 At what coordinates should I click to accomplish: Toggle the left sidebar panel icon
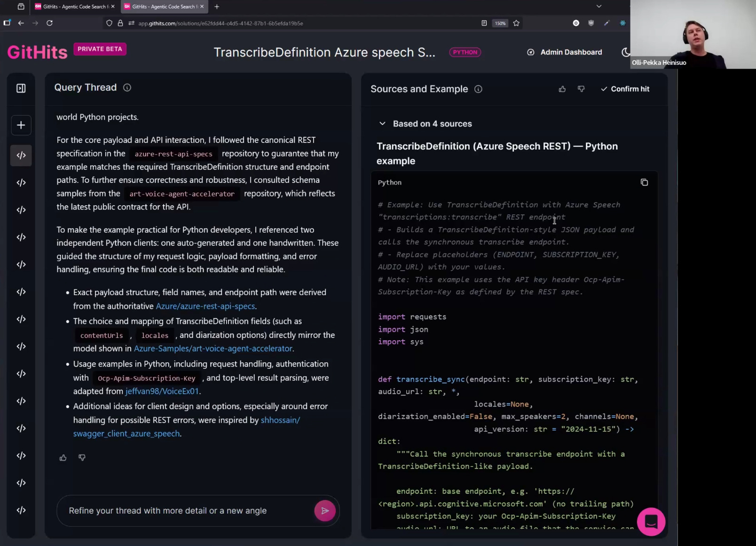pos(21,88)
